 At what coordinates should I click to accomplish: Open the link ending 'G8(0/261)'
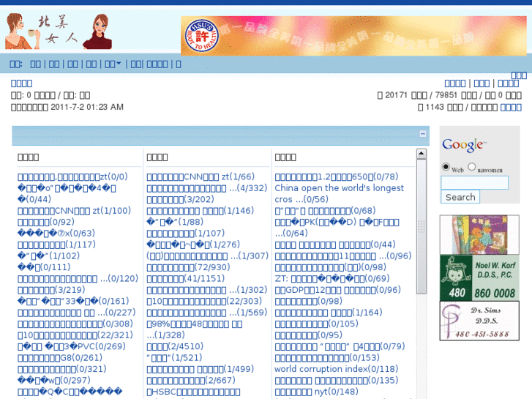[60, 357]
